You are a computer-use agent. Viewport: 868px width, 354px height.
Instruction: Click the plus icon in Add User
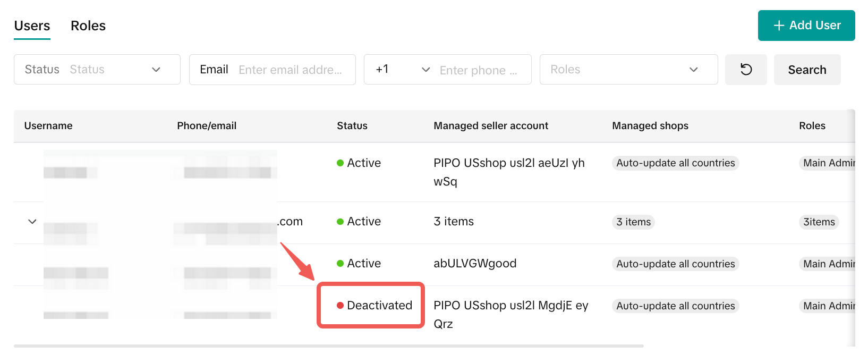click(x=779, y=26)
